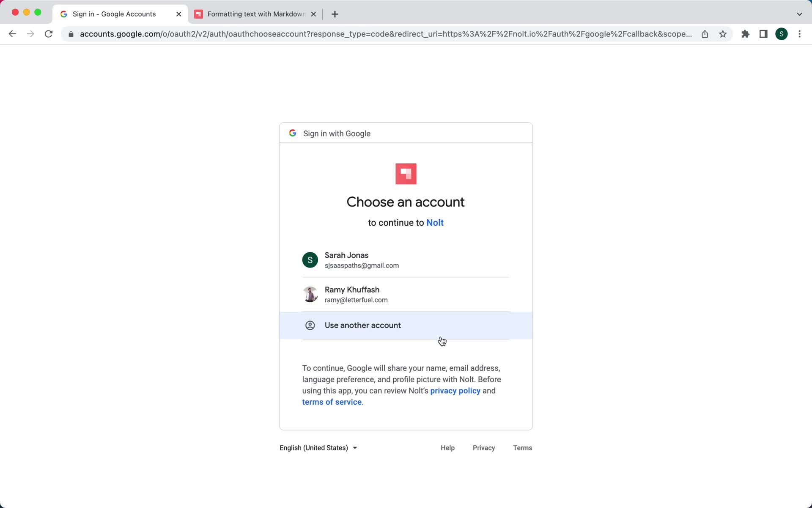
Task: Choose the Sarah Jonas account
Action: [406, 260]
